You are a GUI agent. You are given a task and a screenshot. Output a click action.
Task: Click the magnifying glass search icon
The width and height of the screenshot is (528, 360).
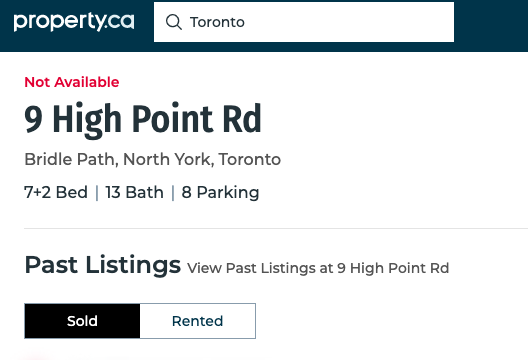pos(174,22)
